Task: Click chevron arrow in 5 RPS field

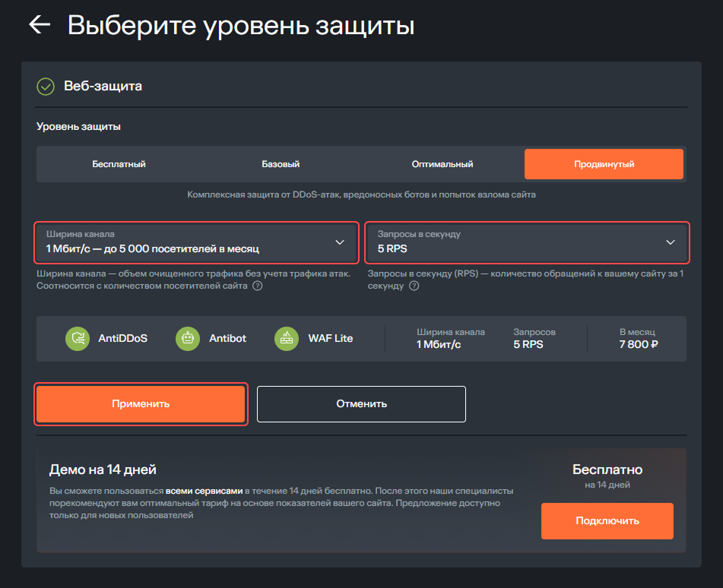Action: coord(671,242)
